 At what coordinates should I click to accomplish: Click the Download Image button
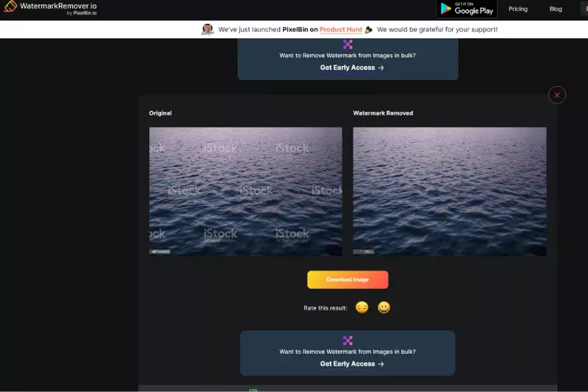pyautogui.click(x=348, y=279)
